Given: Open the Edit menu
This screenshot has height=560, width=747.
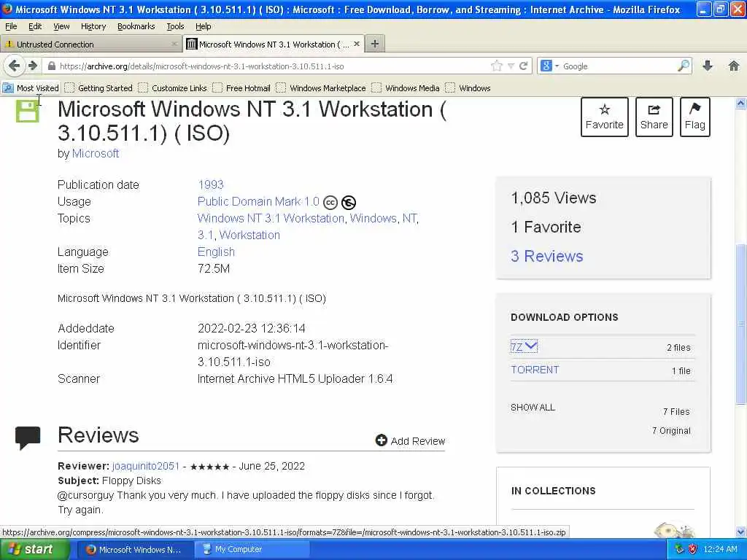Looking at the screenshot, I should pyautogui.click(x=35, y=26).
